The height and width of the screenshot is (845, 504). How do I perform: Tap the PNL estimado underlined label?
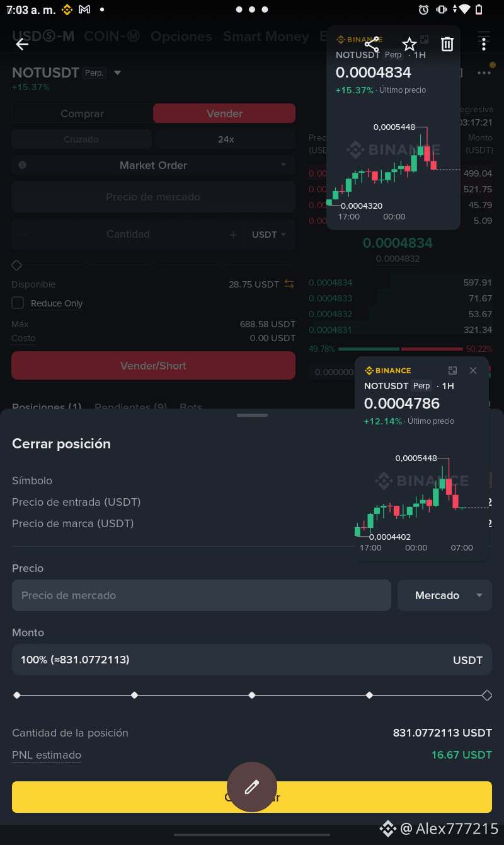point(47,755)
